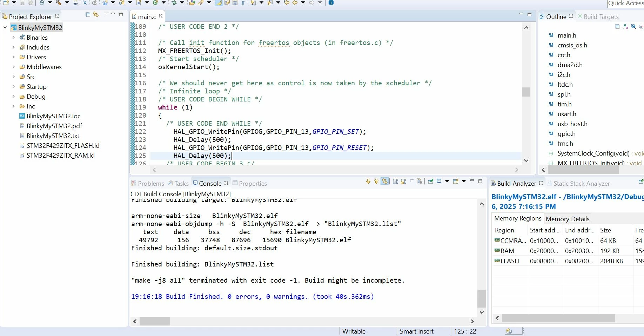Toggle Hide Fields icon in Outline

click(633, 26)
